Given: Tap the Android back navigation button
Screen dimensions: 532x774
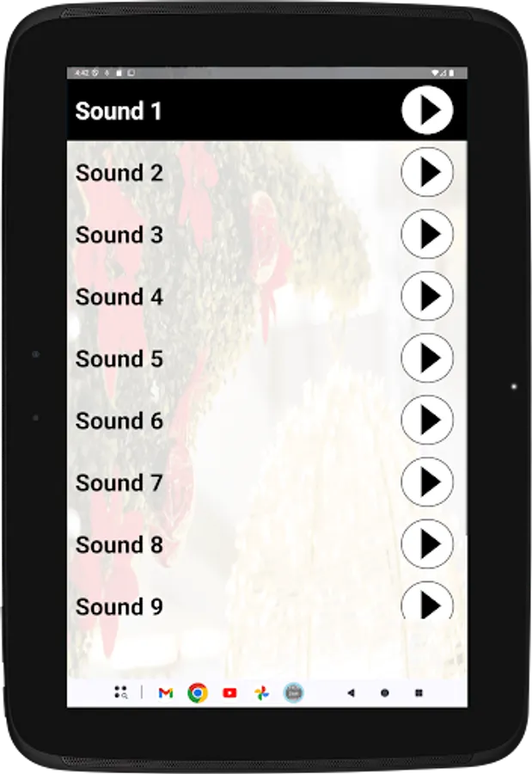Looking at the screenshot, I should click(351, 693).
